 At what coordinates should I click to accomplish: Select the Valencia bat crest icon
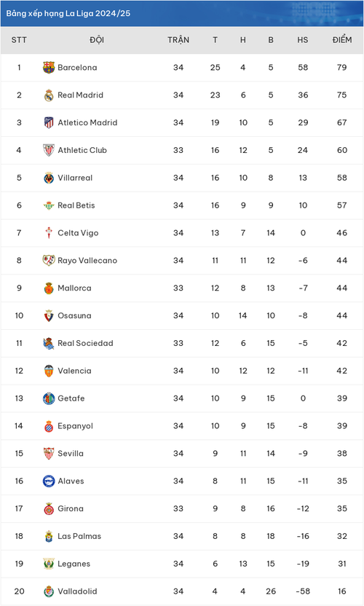(49, 371)
